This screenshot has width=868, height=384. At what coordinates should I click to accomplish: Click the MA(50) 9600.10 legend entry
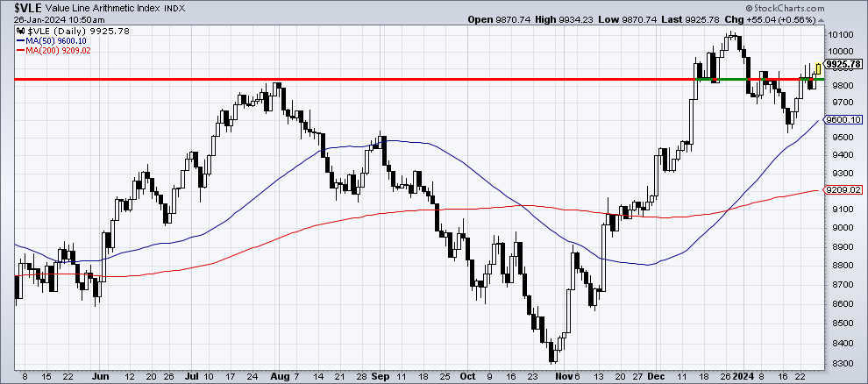[x=51, y=41]
